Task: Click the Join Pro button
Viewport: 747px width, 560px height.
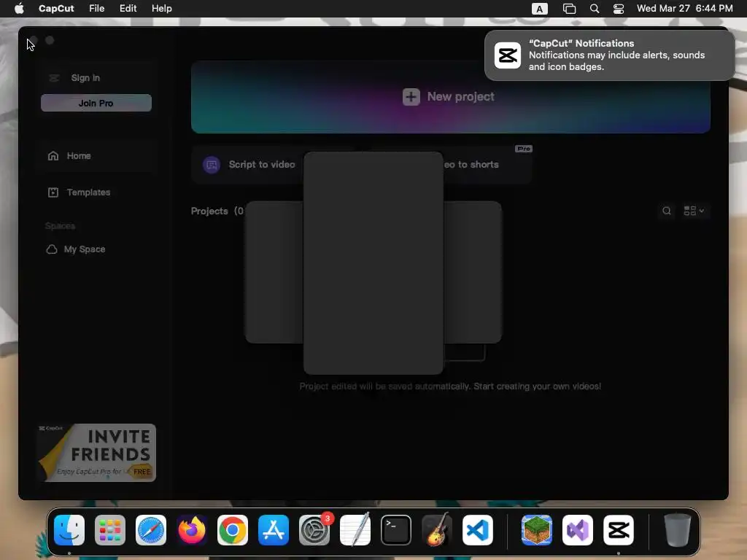Action: point(96,103)
